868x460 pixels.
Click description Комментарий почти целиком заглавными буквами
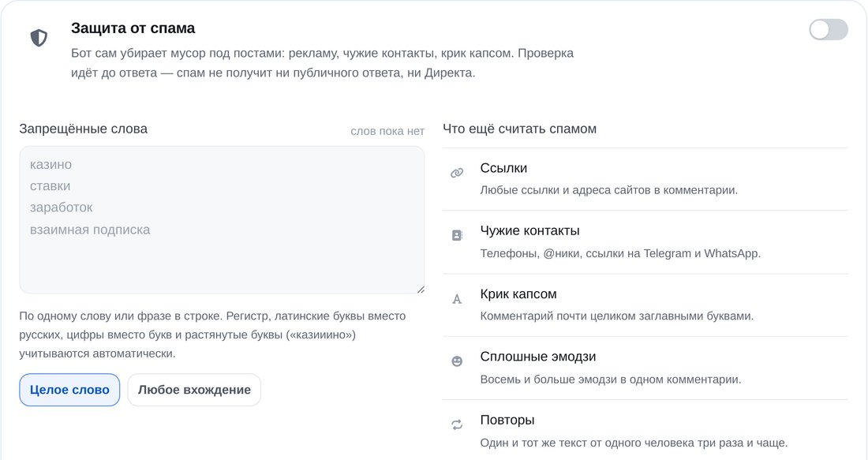pos(617,316)
